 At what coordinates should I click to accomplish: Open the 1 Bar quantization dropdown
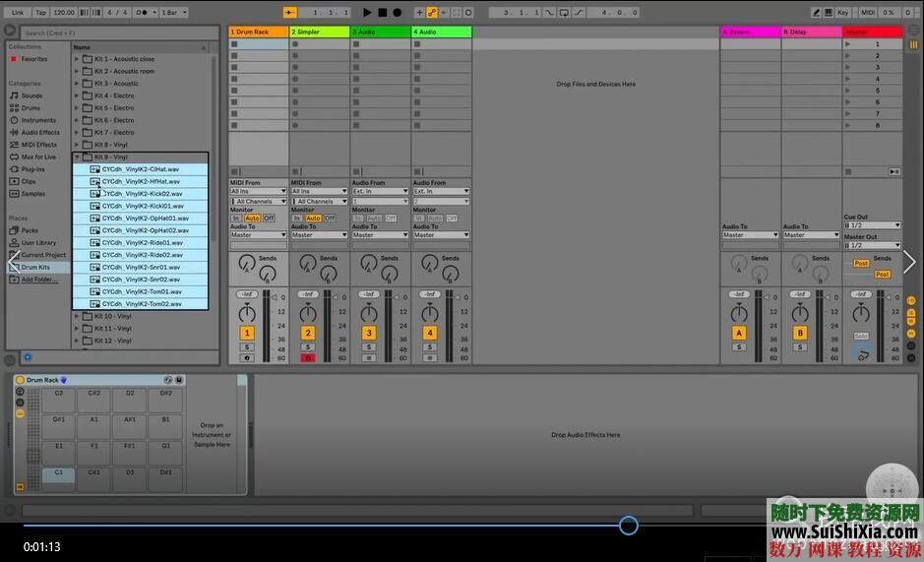pos(174,12)
